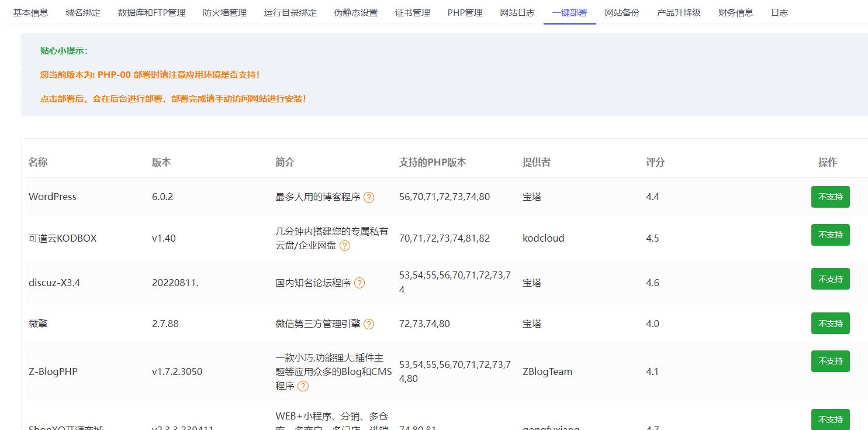Image resolution: width=868 pixels, height=430 pixels.
Task: Select the 微擎 name cell
Action: 38,324
